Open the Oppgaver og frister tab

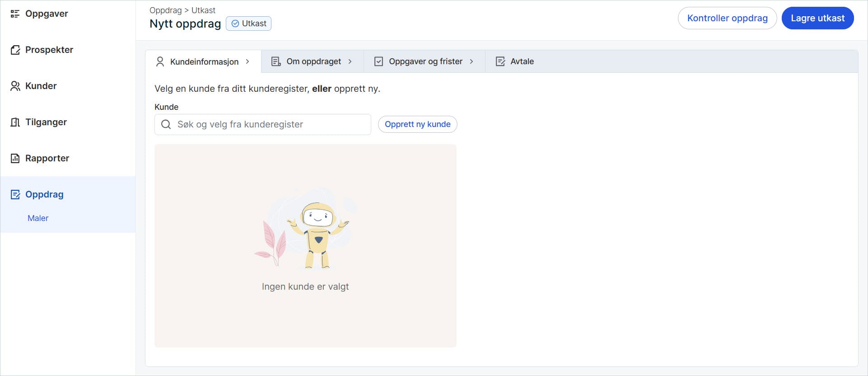[x=425, y=61]
